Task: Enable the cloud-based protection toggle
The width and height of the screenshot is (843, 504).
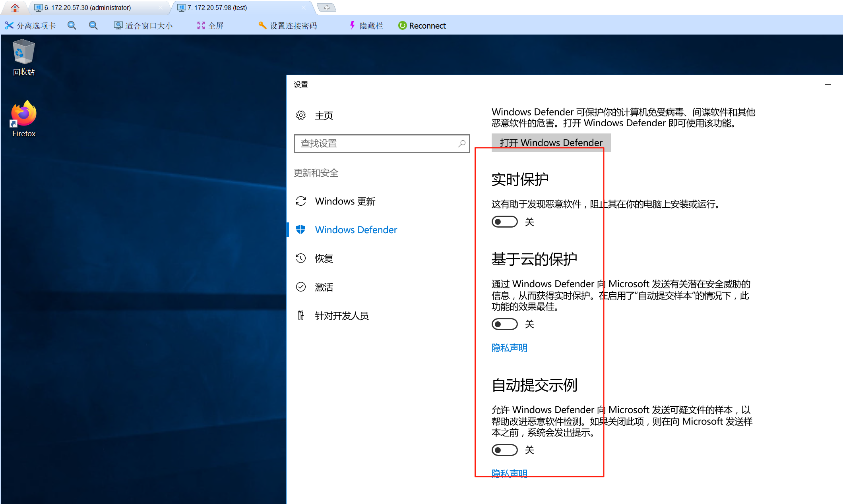Action: click(504, 324)
